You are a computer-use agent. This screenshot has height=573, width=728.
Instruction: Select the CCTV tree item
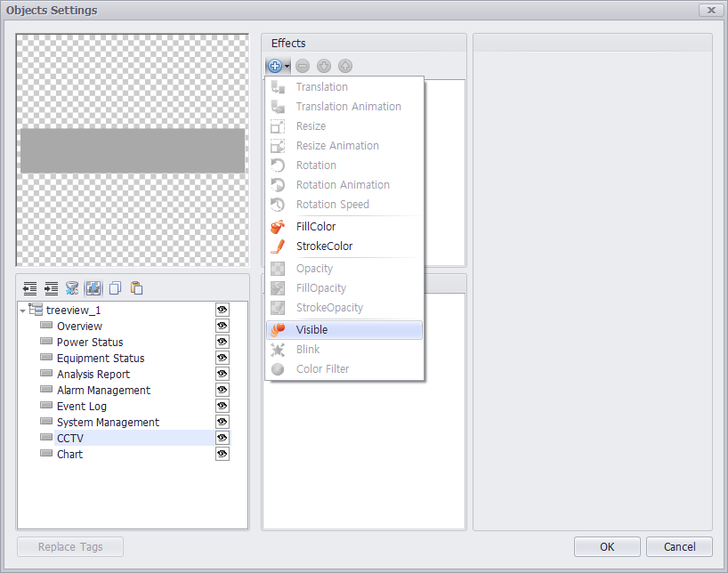tap(70, 438)
